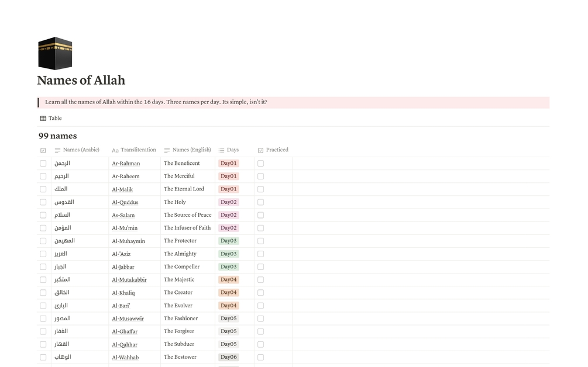Viewport: 588px width, 367px height.
Task: Select the row checkbox for Ar-Rahman
Action: (x=43, y=163)
